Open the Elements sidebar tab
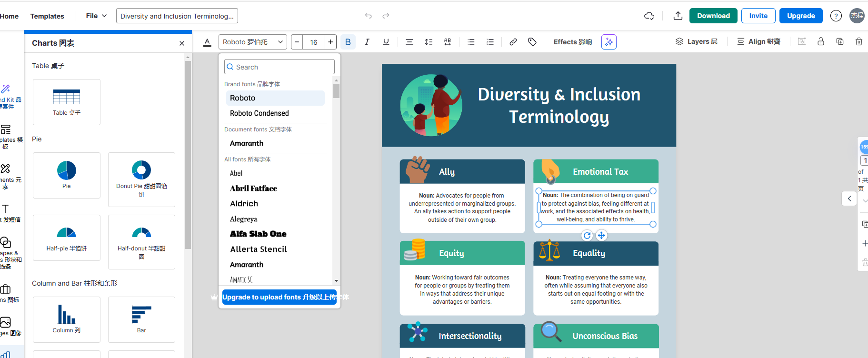 coord(10,176)
